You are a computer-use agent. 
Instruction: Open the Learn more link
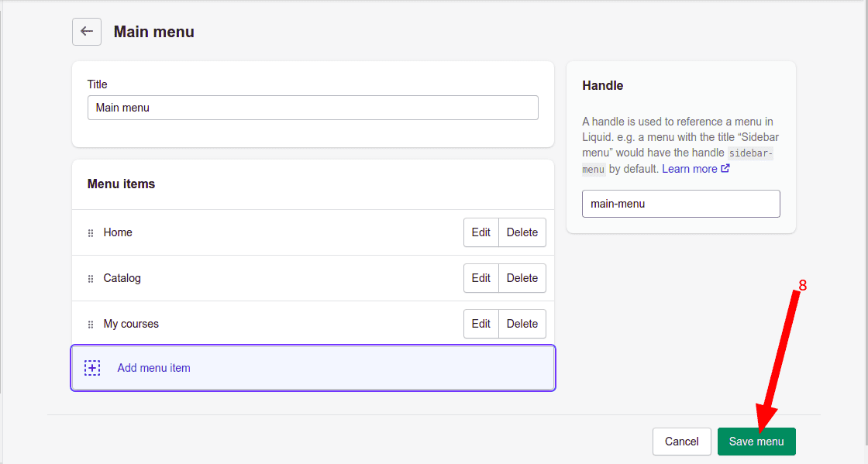click(x=689, y=168)
